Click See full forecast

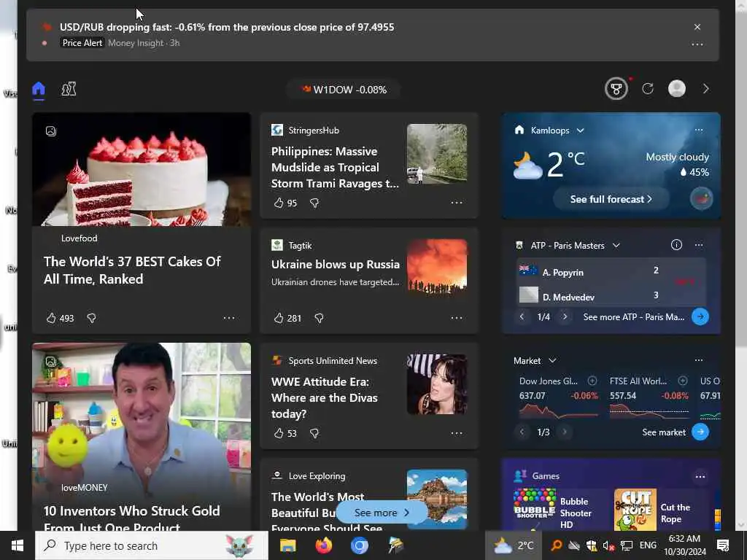[x=611, y=199]
